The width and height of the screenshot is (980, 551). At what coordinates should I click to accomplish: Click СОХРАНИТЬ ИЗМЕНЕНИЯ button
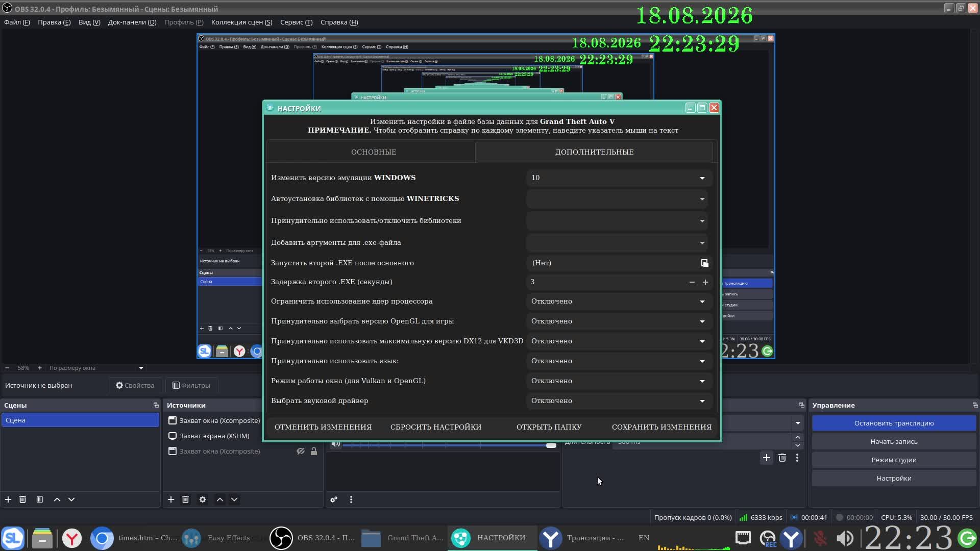point(661,427)
